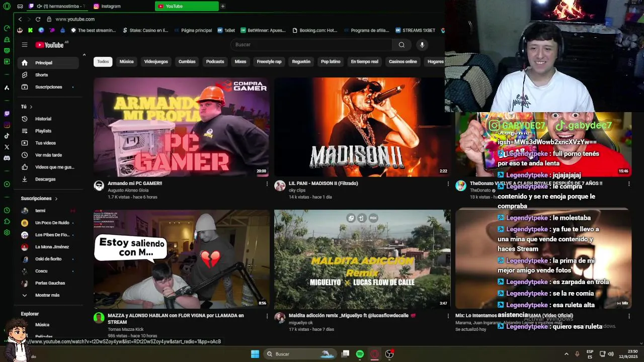Select the Casinos online filter chip
644x362 pixels.
pyautogui.click(x=403, y=62)
